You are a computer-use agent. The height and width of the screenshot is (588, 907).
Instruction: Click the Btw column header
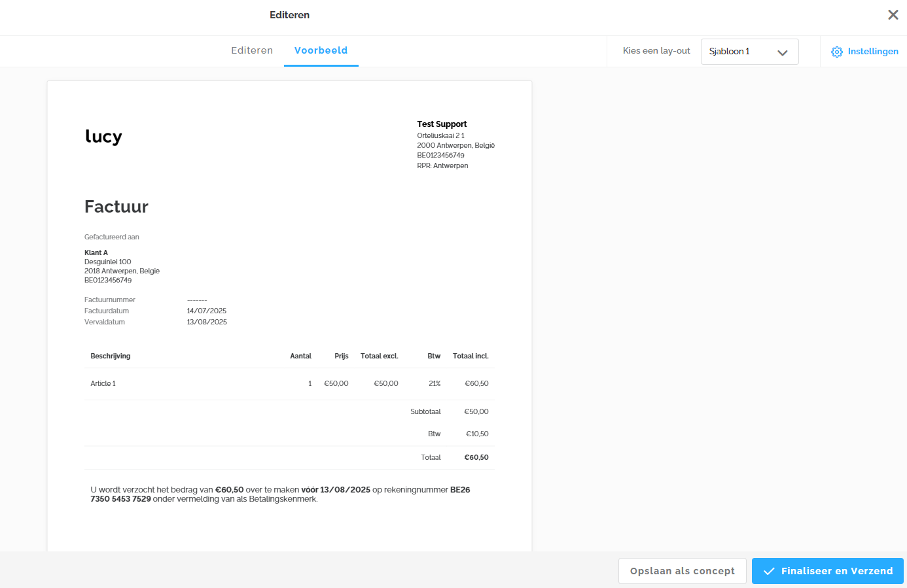pyautogui.click(x=434, y=356)
